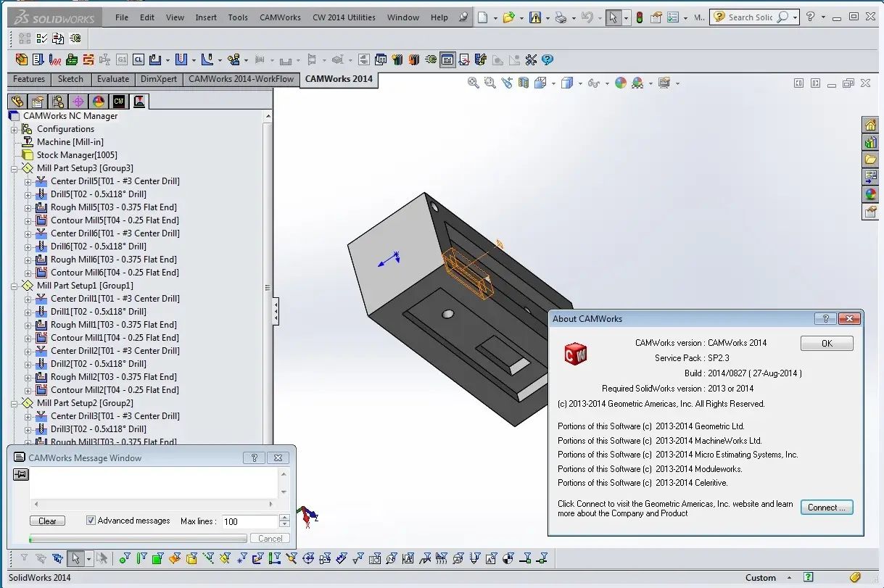This screenshot has height=588, width=884.
Task: Click Print icon in top toolbar
Action: [x=560, y=17]
